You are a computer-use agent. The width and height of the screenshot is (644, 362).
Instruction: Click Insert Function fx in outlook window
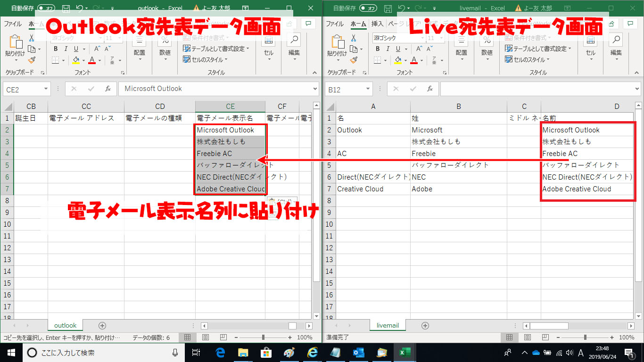[108, 89]
